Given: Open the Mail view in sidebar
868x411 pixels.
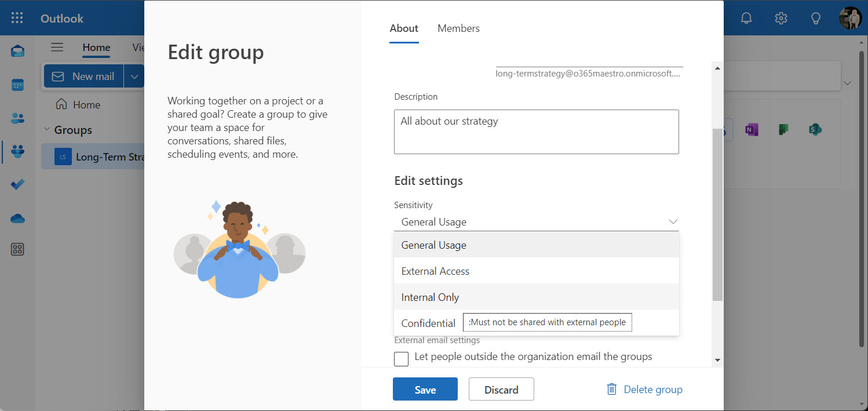Looking at the screenshot, I should point(17,51).
